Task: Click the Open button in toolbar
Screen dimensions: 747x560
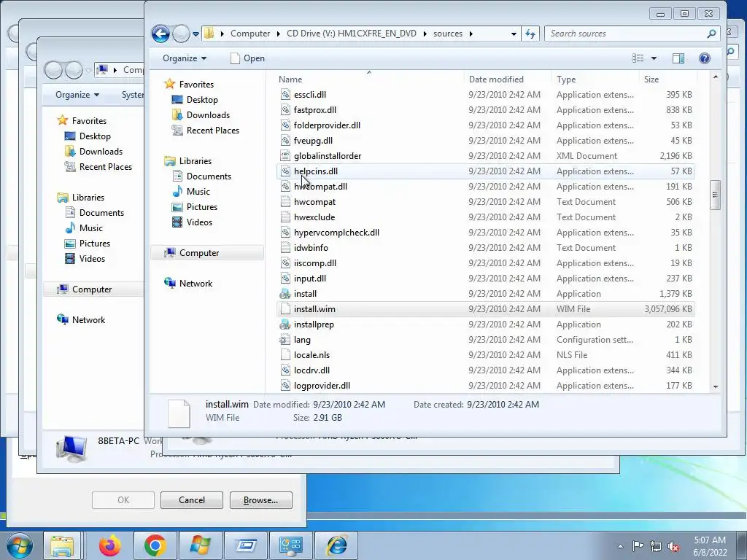Action: (248, 58)
